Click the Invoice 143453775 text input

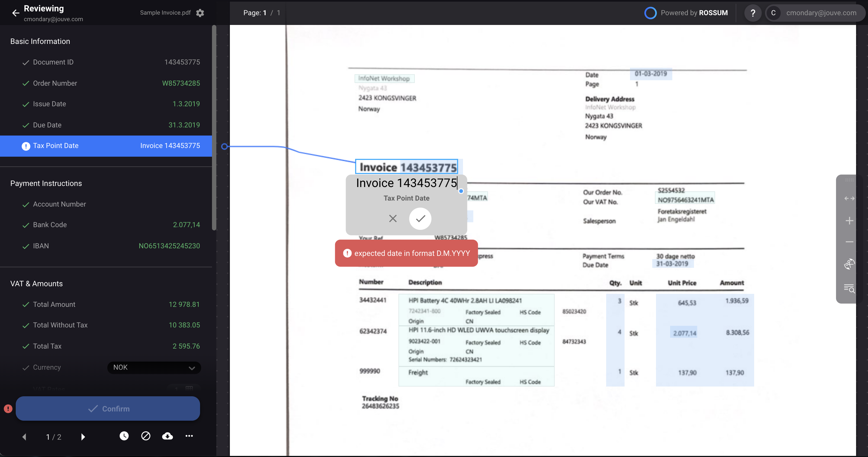point(406,183)
